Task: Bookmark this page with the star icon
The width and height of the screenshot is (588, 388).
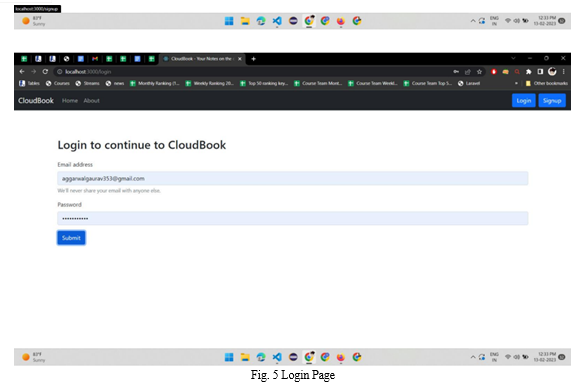Action: (x=479, y=72)
